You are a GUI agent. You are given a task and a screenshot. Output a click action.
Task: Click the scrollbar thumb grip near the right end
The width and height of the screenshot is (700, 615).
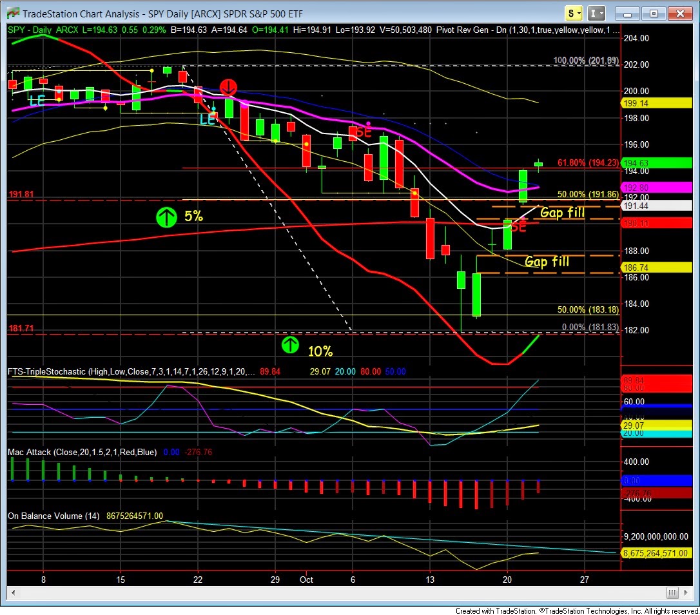tap(672, 592)
